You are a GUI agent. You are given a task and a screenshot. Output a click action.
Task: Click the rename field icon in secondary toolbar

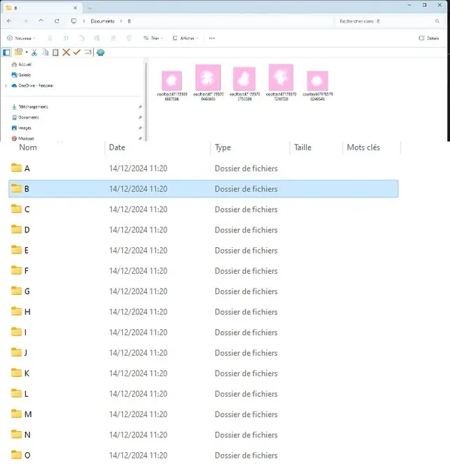(x=88, y=53)
